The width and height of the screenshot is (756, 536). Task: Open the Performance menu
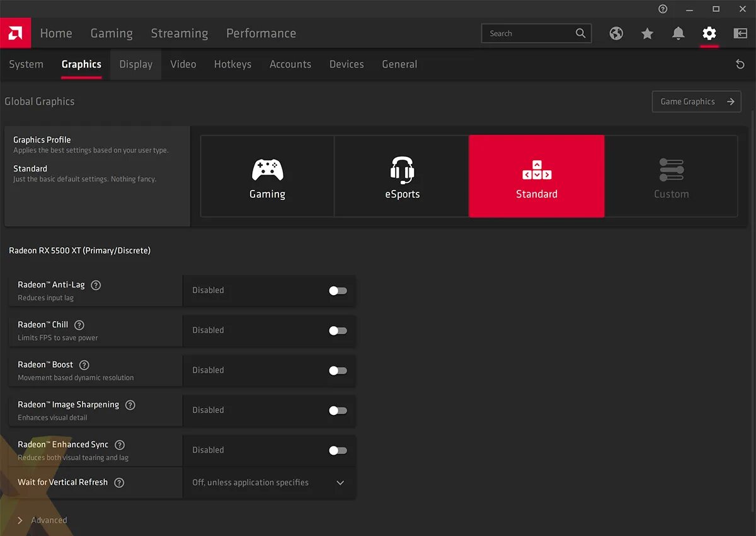tap(261, 33)
